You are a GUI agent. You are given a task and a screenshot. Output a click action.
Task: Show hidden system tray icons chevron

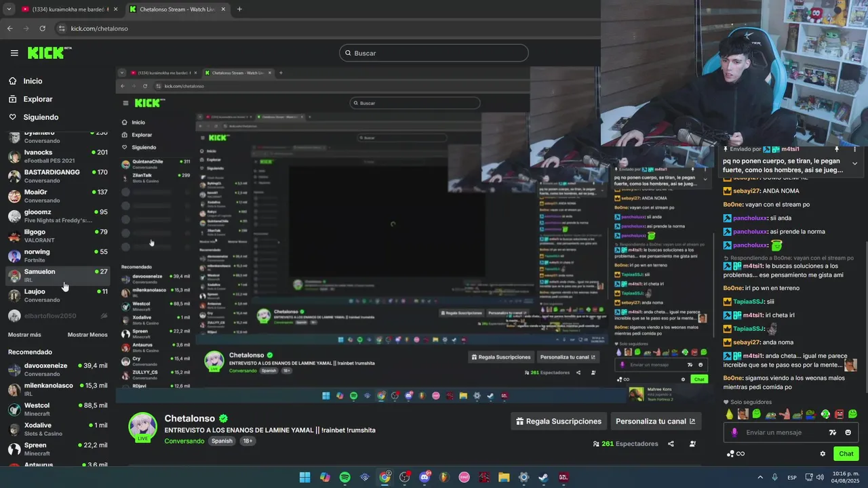[759, 477]
